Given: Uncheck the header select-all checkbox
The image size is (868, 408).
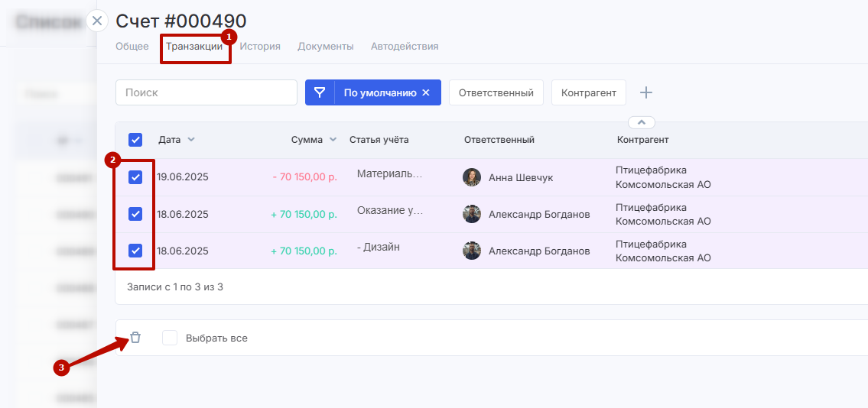Looking at the screenshot, I should pyautogui.click(x=135, y=140).
